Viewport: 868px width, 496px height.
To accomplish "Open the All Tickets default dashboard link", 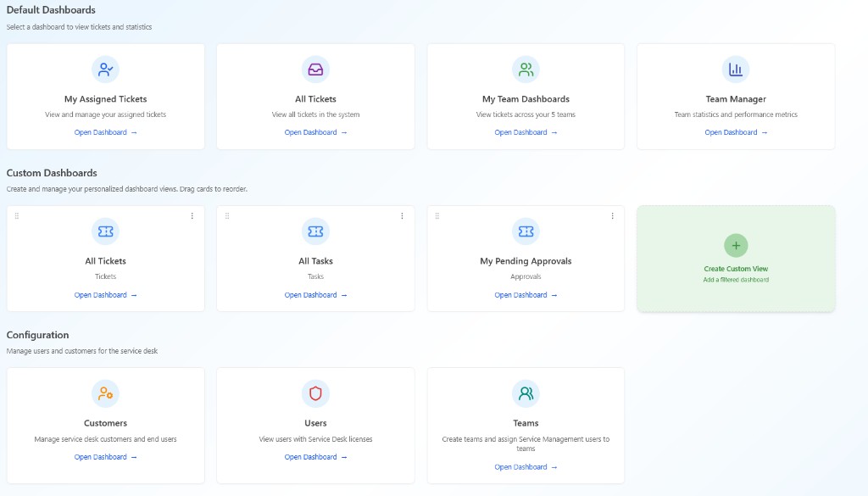I will [x=315, y=132].
